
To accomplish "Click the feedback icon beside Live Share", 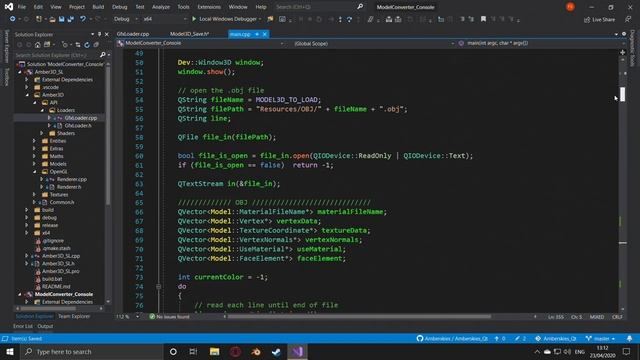I will pos(628,20).
